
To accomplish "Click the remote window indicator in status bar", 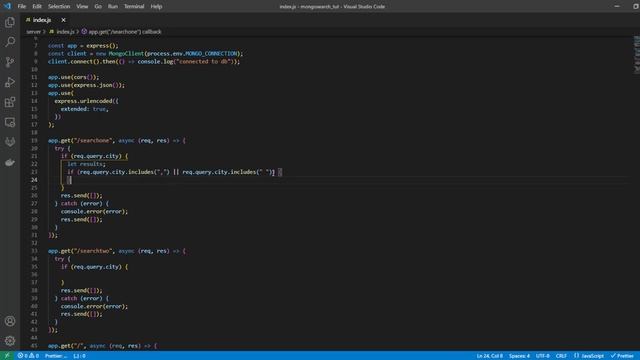I will [7, 356].
